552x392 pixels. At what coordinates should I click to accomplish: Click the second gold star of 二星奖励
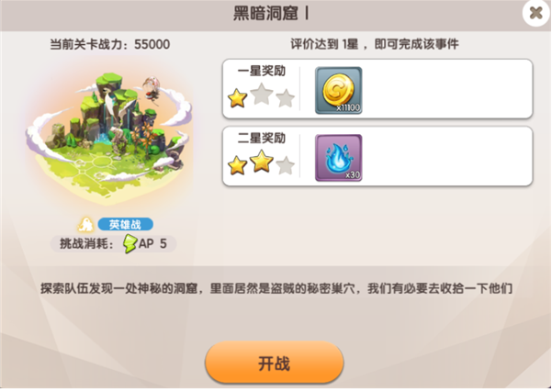pyautogui.click(x=261, y=162)
